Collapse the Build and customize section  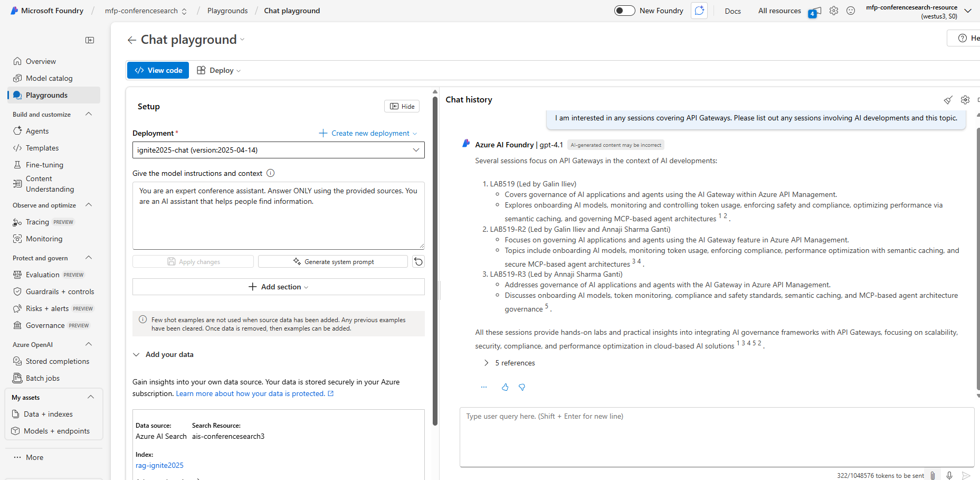(89, 114)
